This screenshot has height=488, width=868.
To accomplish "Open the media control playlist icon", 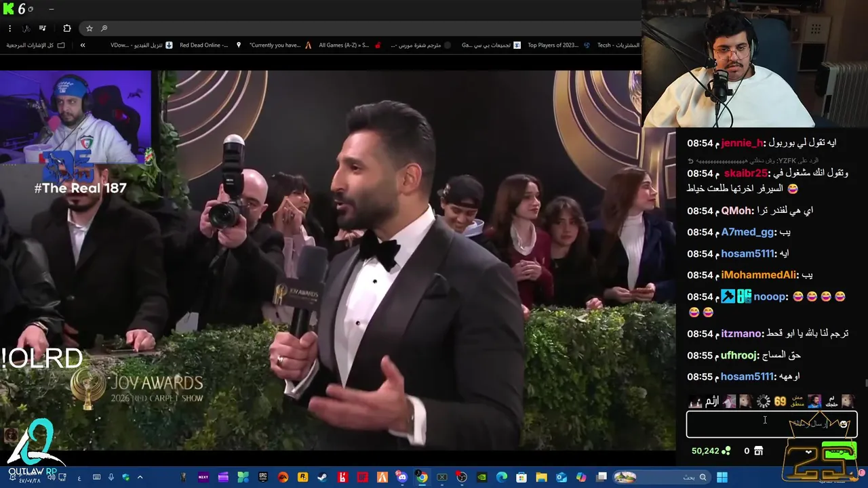I will [42, 28].
